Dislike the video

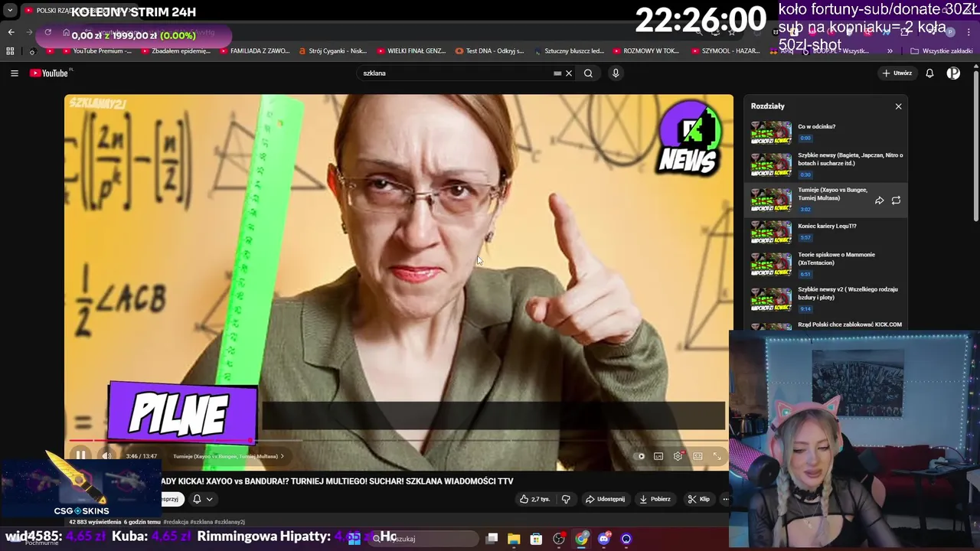pos(566,499)
